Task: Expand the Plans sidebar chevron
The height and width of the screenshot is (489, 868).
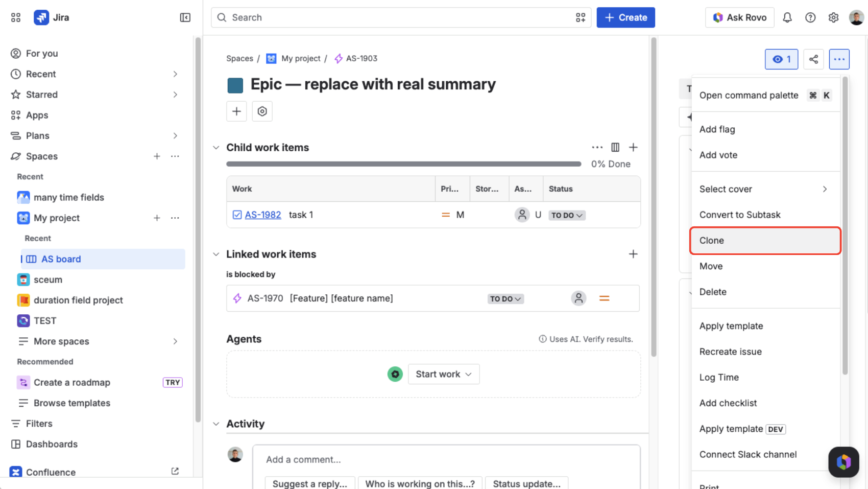Action: tap(175, 136)
